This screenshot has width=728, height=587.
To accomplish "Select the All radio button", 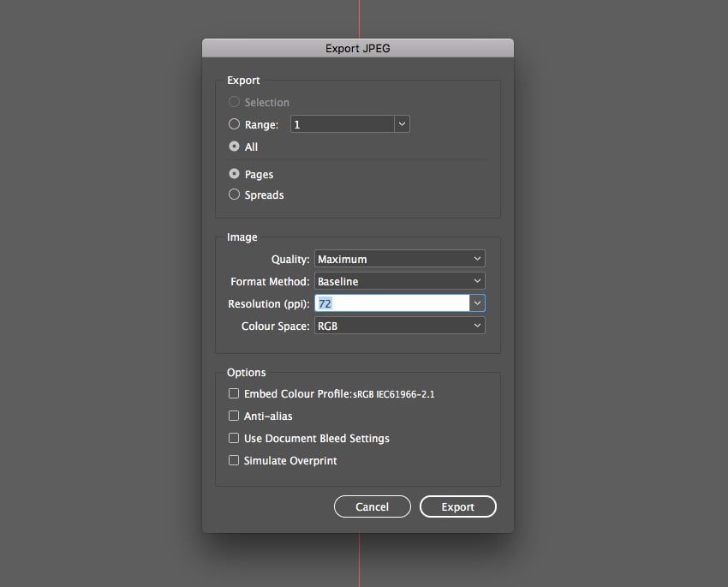I will 234,147.
